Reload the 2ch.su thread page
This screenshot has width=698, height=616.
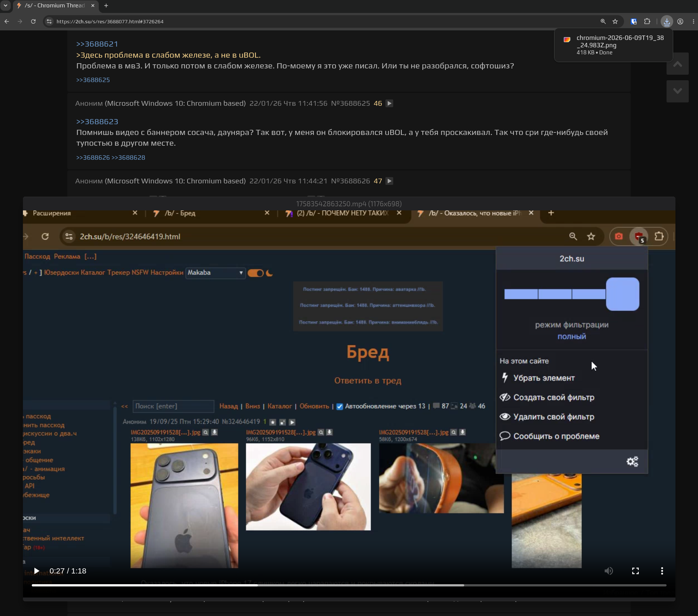pos(33,21)
